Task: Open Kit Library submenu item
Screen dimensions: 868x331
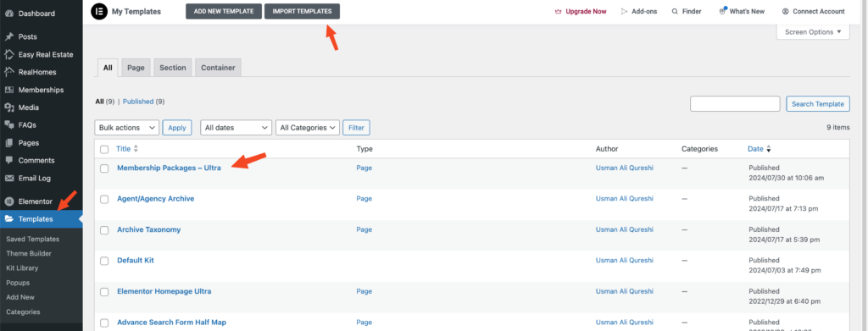Action: [22, 268]
